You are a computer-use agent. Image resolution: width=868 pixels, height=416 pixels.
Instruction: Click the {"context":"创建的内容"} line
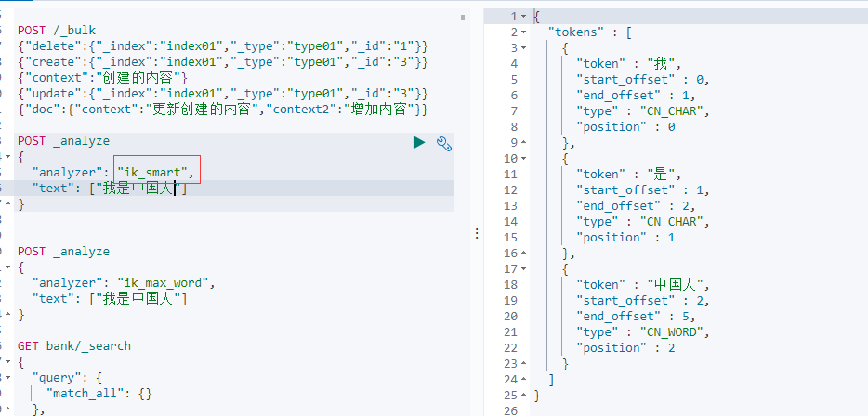(103, 77)
